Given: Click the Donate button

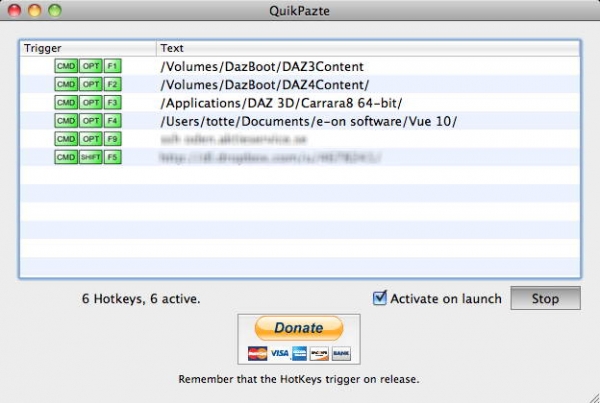Looking at the screenshot, I should pyautogui.click(x=299, y=328).
